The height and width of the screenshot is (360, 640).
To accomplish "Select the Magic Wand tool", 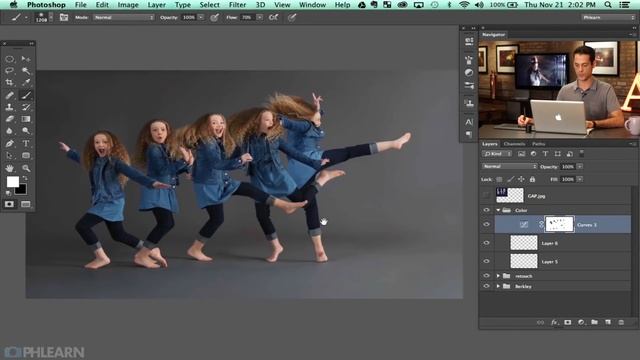I will [26, 71].
